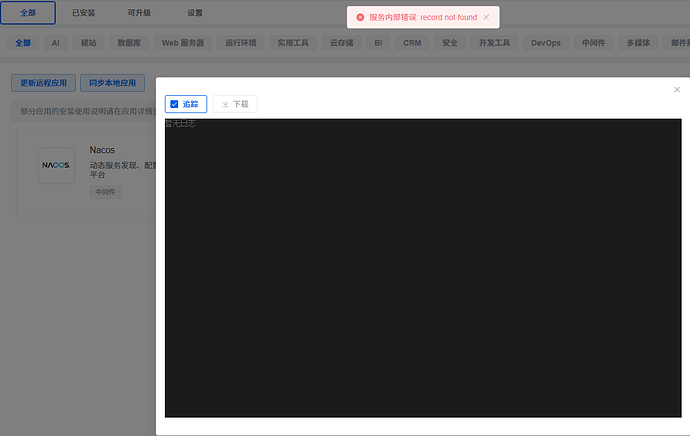Viewport: 690px width, 436px height.
Task: Select the 全部 top tab
Action: pyautogui.click(x=27, y=13)
